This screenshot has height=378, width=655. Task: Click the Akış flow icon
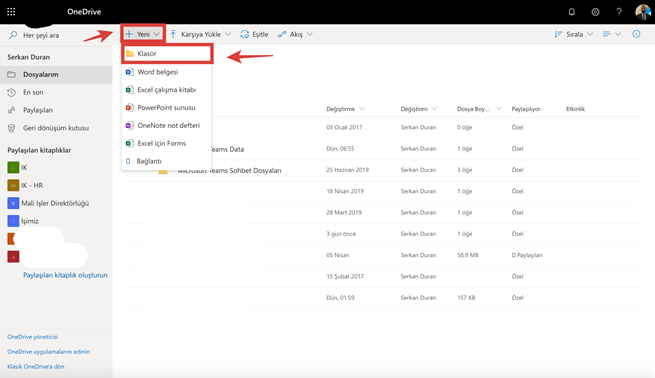(x=282, y=34)
